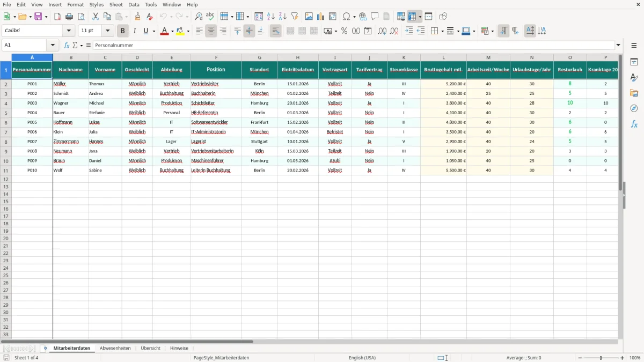
Task: Switch to the Hinweise sheet tab
Action: tap(179, 348)
